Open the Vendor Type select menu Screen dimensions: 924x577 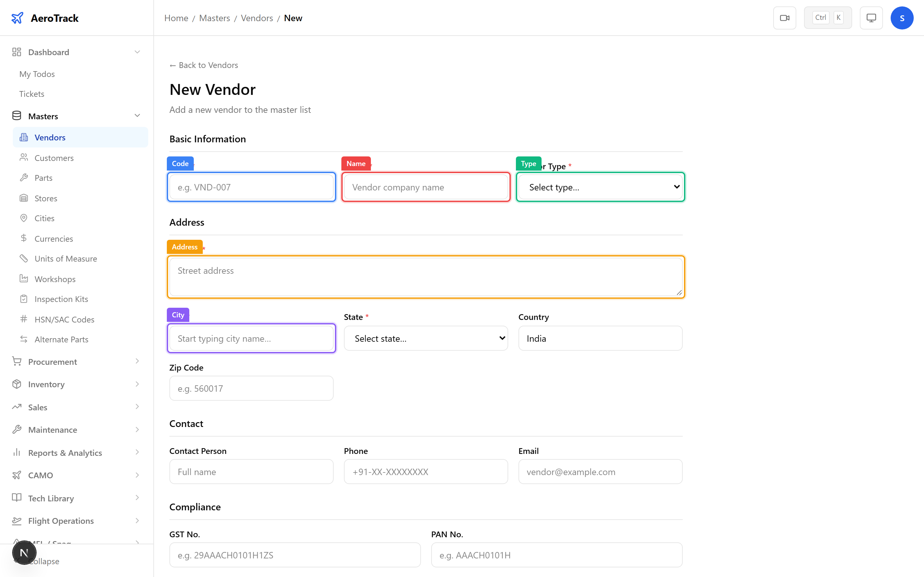click(x=600, y=187)
